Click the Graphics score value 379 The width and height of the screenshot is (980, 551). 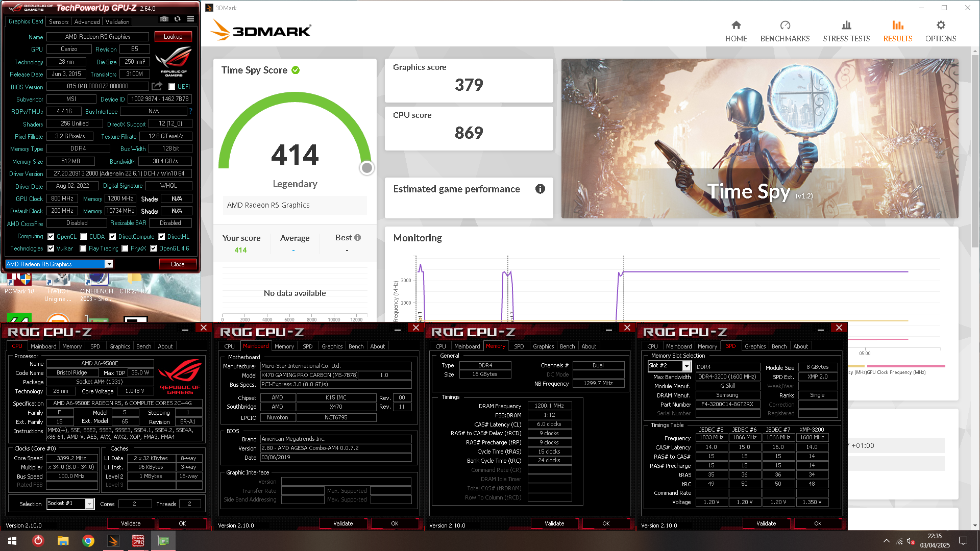[469, 85]
